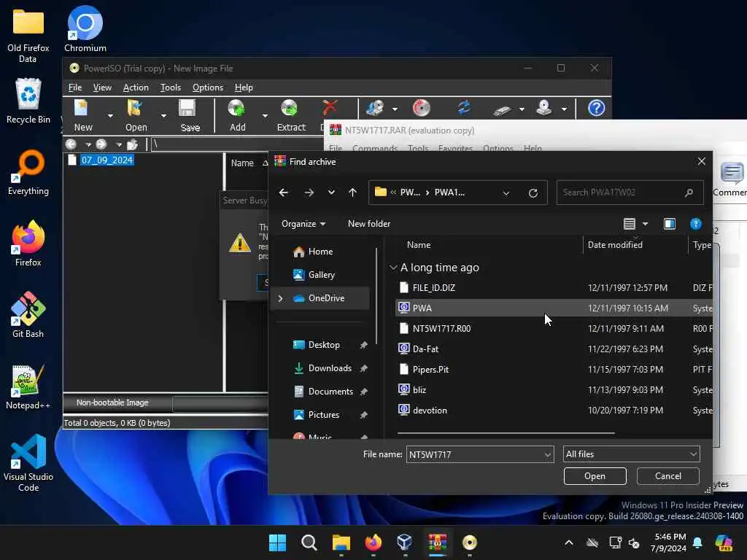Expand the address bar path dropdown
Image resolution: width=747 pixels, height=560 pixels.
click(506, 192)
